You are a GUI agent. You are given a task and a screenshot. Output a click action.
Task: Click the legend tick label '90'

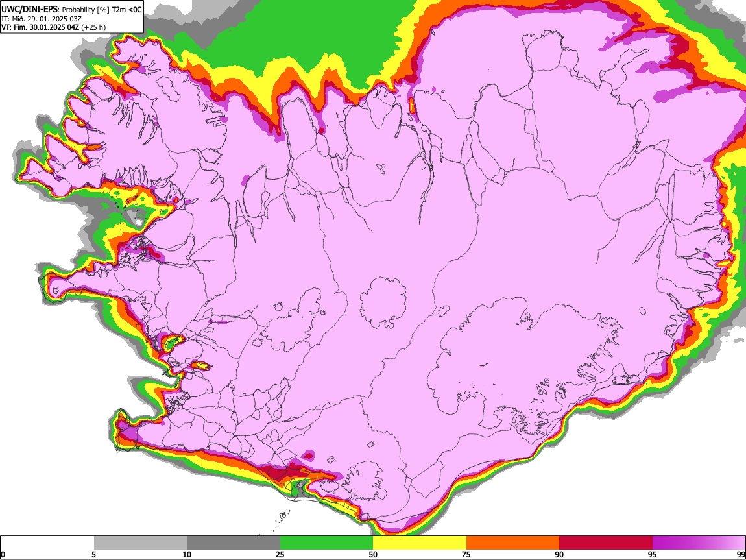point(559,555)
